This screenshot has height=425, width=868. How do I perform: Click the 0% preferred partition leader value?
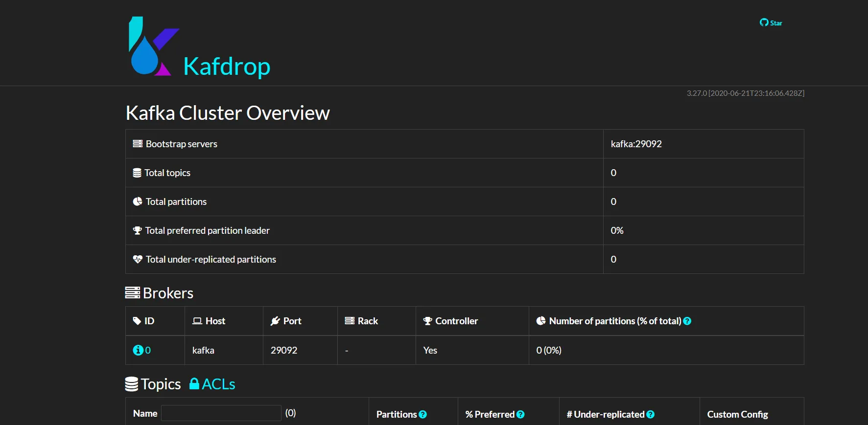pos(617,230)
